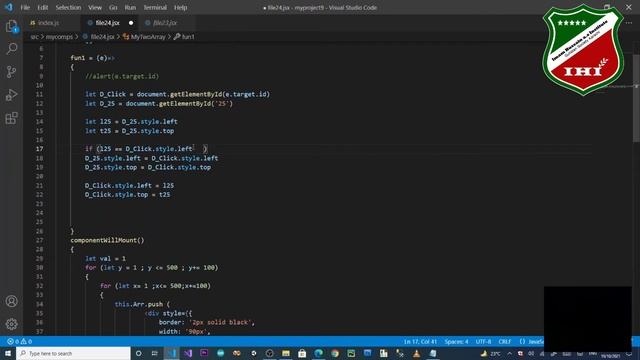Screen dimensions: 640x360
Task: Click the errors and warnings status indicator
Action: 19,341
